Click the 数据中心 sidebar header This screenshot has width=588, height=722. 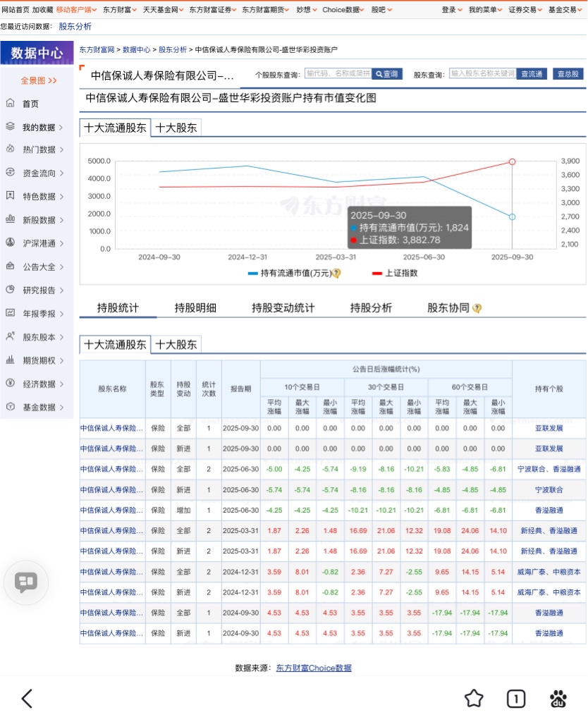tap(37, 52)
